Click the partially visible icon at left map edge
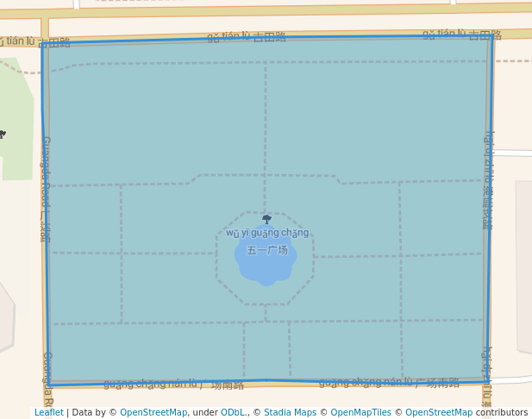532x419 pixels. click(x=3, y=134)
